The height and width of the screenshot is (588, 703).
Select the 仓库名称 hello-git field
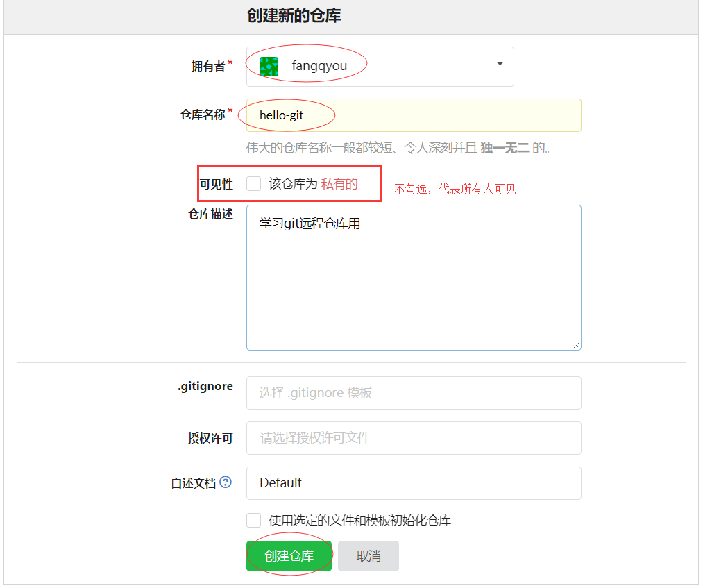[x=414, y=115]
